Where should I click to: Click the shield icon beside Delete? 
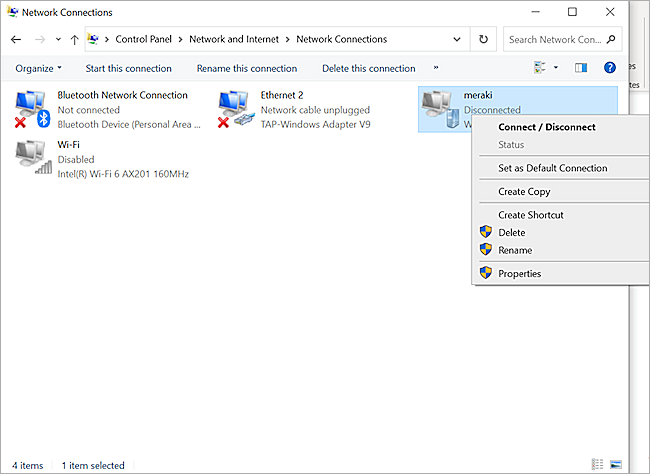click(x=486, y=231)
